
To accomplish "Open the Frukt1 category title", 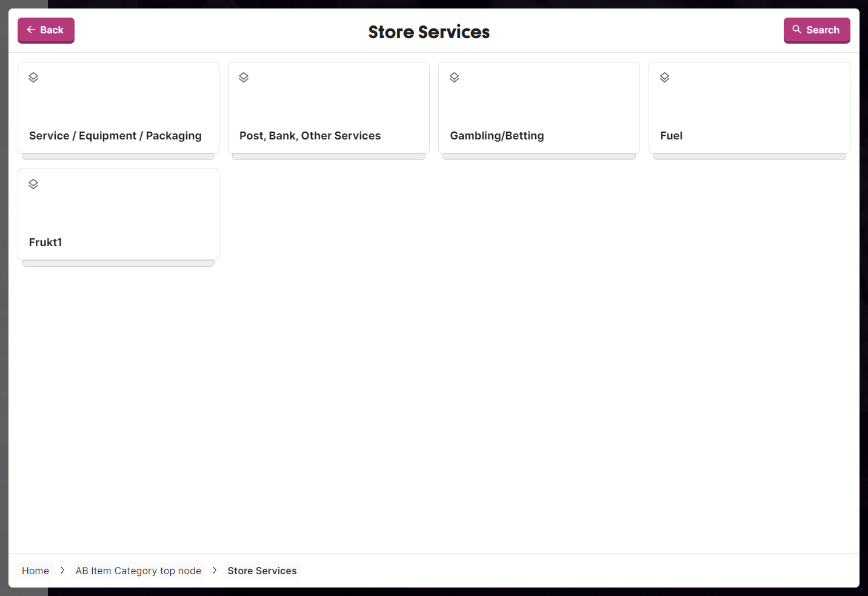I will tap(45, 243).
